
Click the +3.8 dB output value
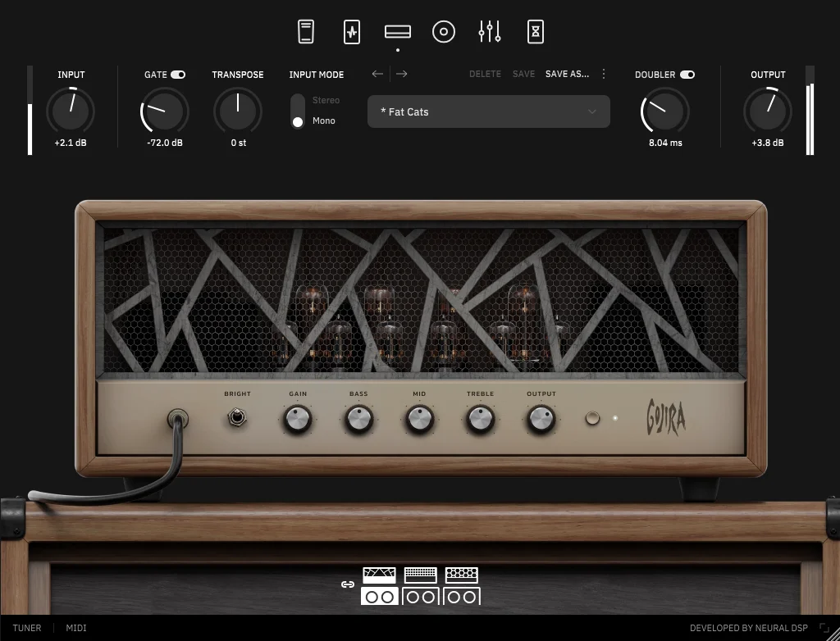[x=768, y=143]
